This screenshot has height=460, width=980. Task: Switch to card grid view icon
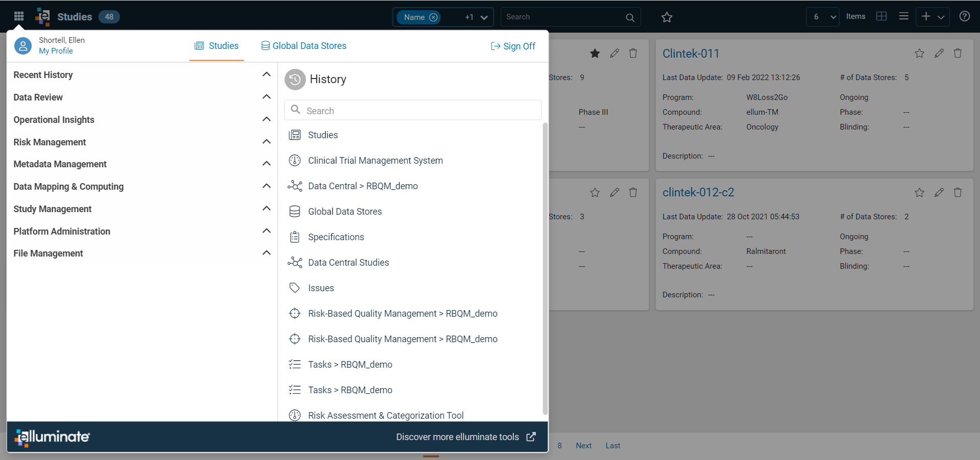point(881,16)
